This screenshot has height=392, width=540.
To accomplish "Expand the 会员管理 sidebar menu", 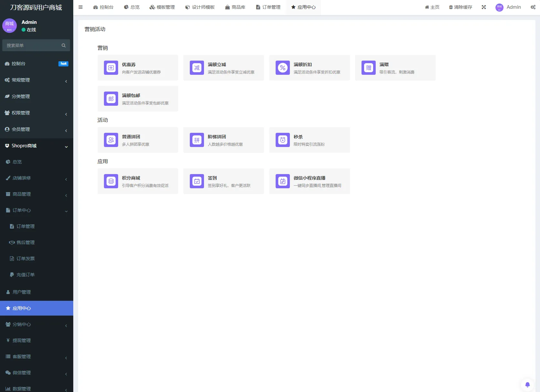I will point(36,129).
